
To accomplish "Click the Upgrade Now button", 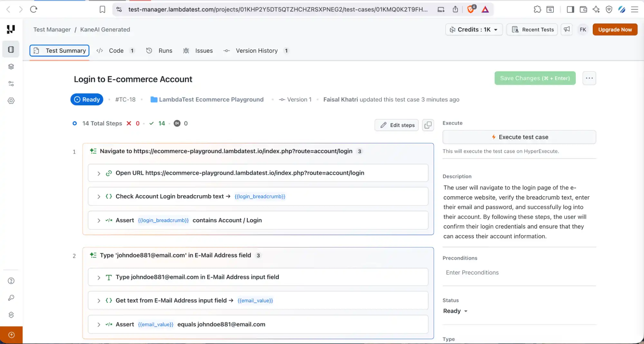I will pos(615,29).
